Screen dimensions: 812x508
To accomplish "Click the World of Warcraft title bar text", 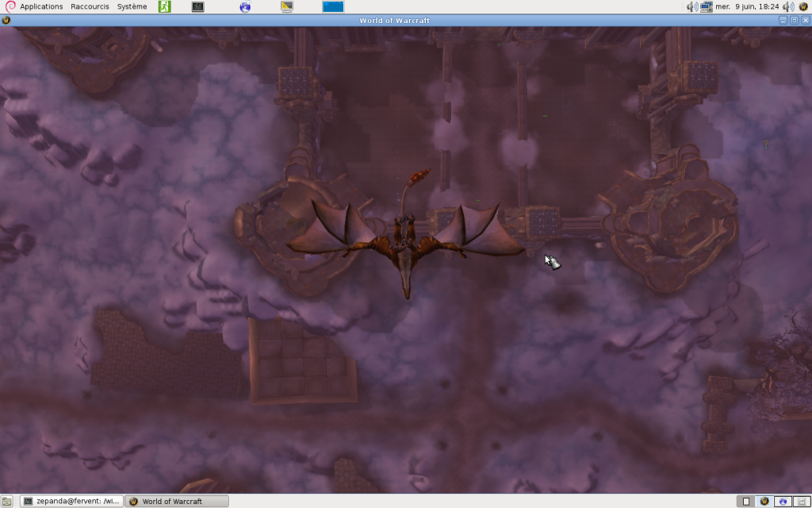I will click(395, 20).
